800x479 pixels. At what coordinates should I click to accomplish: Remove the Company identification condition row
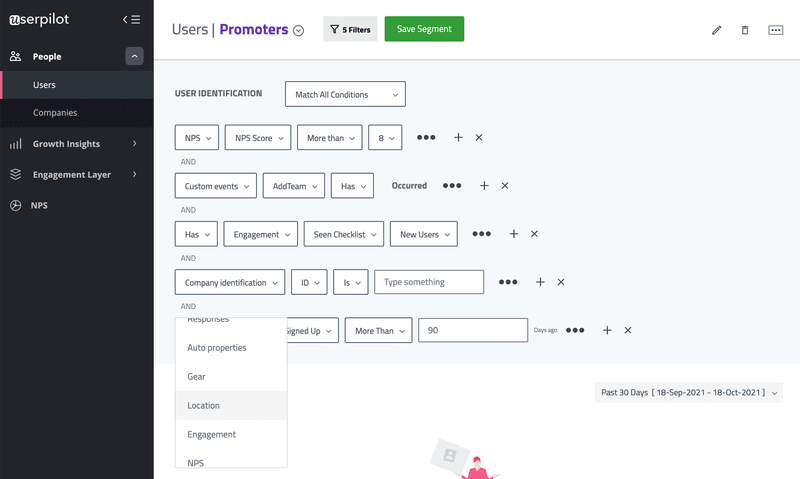[x=561, y=282]
